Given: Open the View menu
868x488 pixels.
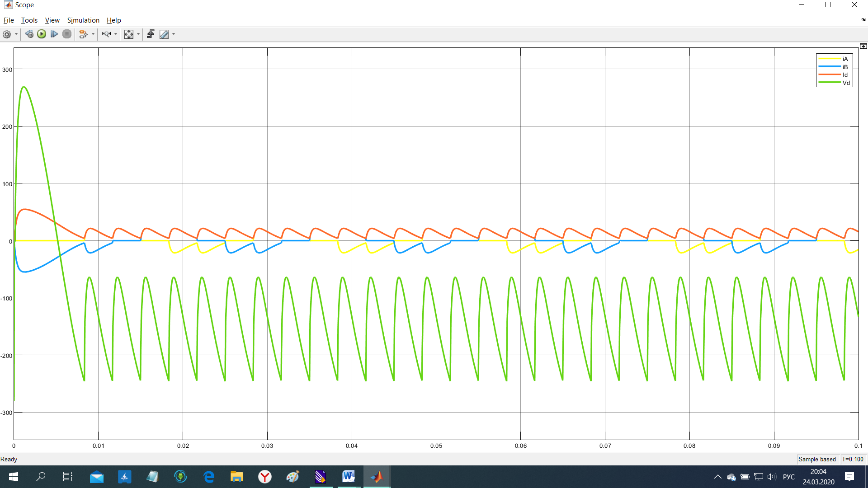Looking at the screenshot, I should click(52, 20).
